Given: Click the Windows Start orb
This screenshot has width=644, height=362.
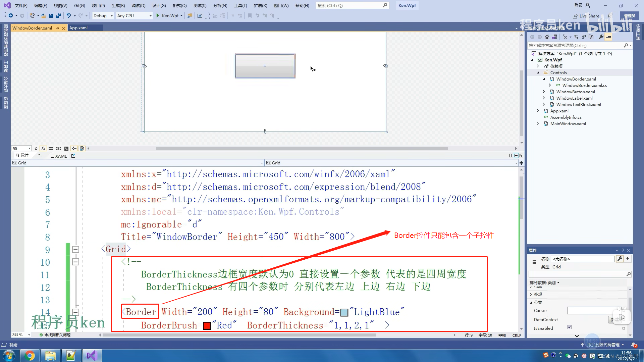Looking at the screenshot, I should point(9,356).
